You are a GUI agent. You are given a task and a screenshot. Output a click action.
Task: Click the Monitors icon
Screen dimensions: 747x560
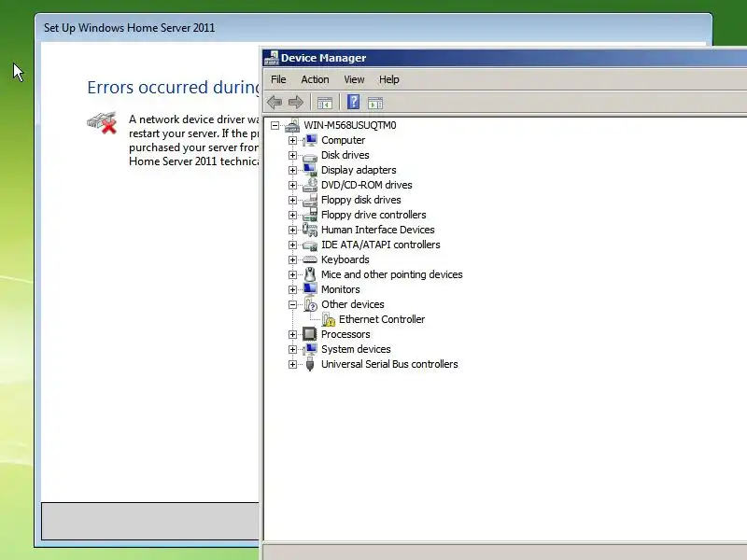310,289
